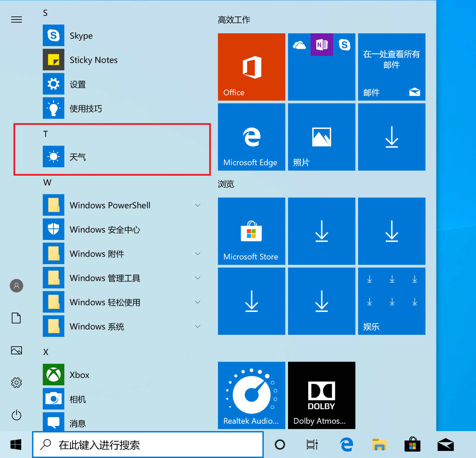Screen dimensions: 476x458
Task: Open Cortana circle on taskbar
Action: point(280,445)
